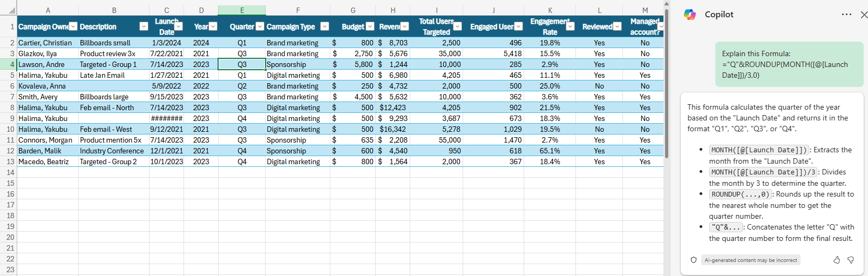This screenshot has width=868, height=276.
Task: Click Total Users Targeted value 55,000
Action: tap(437, 140)
